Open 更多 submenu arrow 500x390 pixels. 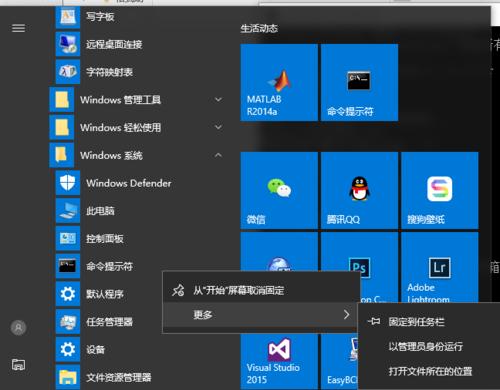tap(347, 314)
